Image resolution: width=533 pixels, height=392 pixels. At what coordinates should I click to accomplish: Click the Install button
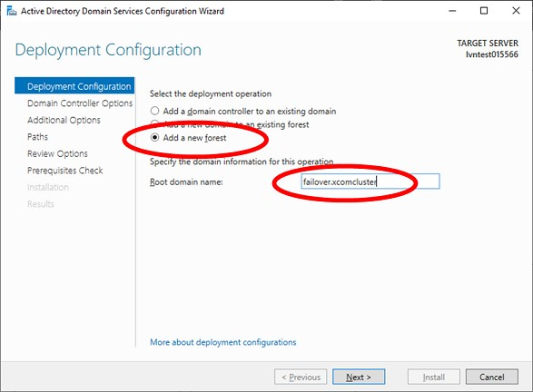[x=434, y=377]
